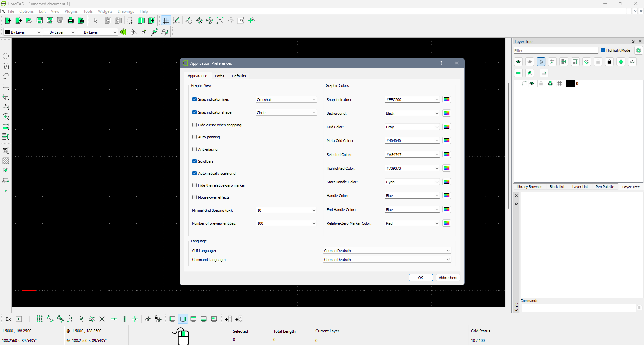Viewport: 644px width, 345px height.
Task: Toggle Highlight Mode in the Layer Tree
Action: tap(603, 50)
